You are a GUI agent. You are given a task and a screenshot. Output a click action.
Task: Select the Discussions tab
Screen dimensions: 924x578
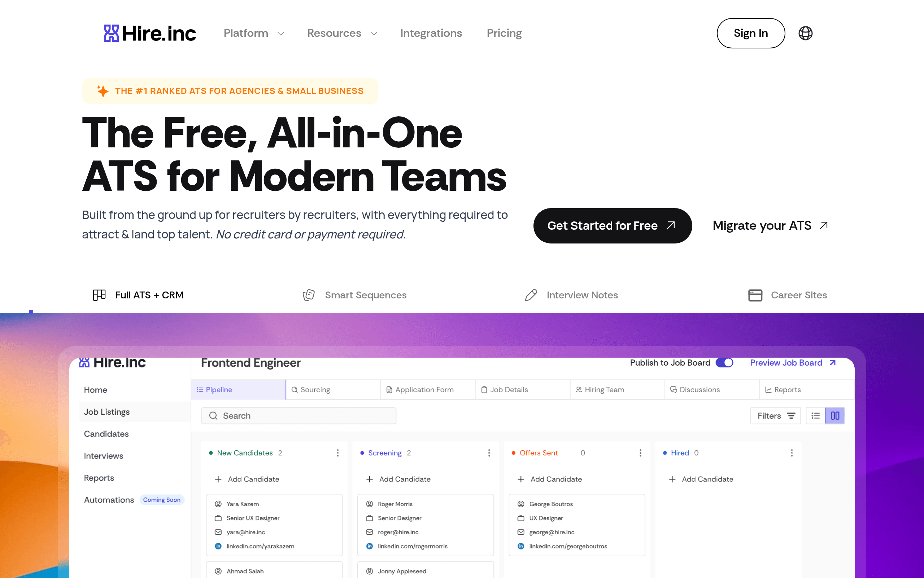[x=712, y=389]
